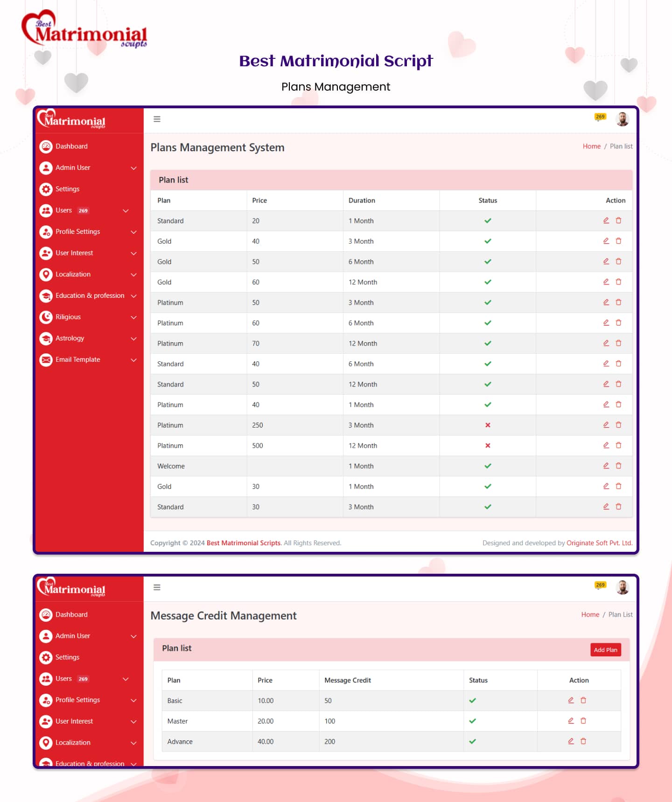Follow Home breadcrumb in Plans Management panel

pos(591,146)
